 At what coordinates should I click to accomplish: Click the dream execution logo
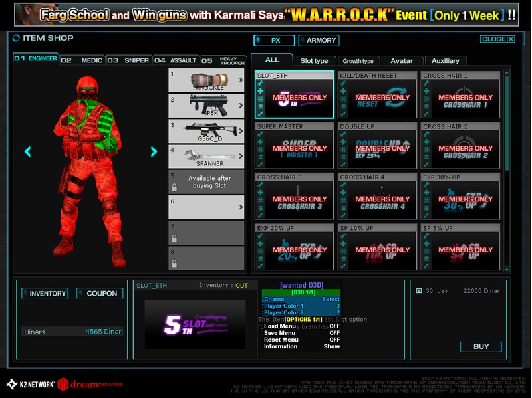pos(90,384)
